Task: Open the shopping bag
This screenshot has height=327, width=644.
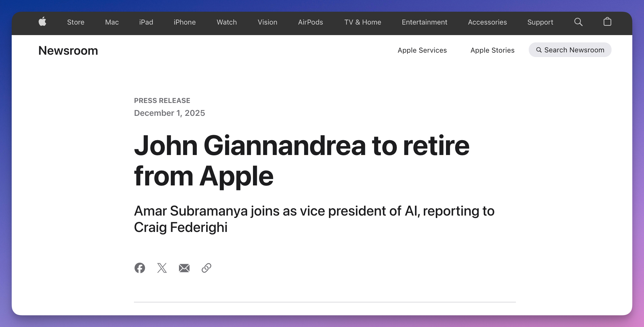Action: click(x=607, y=22)
